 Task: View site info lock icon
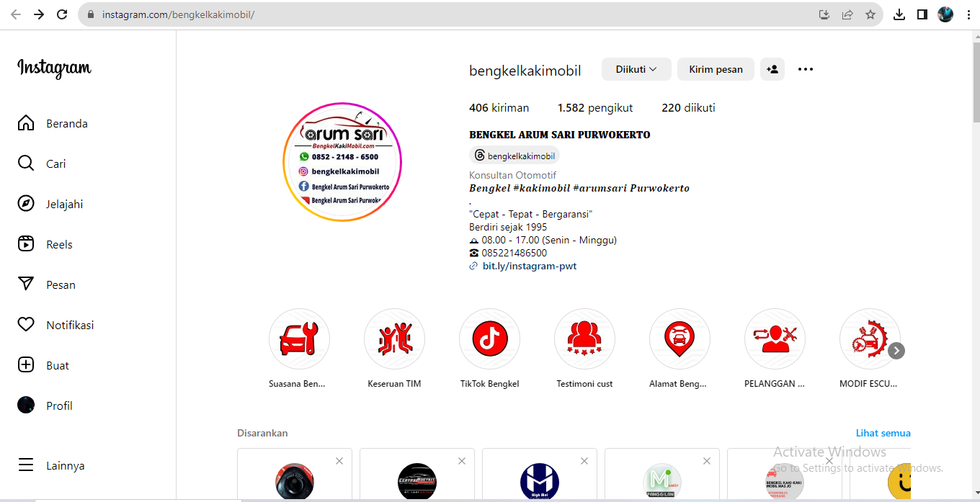(90, 14)
